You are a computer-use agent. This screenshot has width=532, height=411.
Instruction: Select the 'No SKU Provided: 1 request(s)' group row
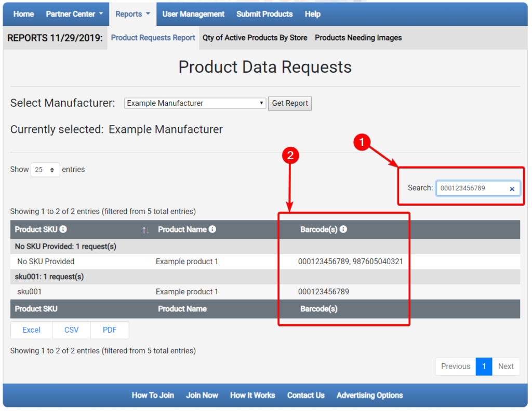(265, 246)
